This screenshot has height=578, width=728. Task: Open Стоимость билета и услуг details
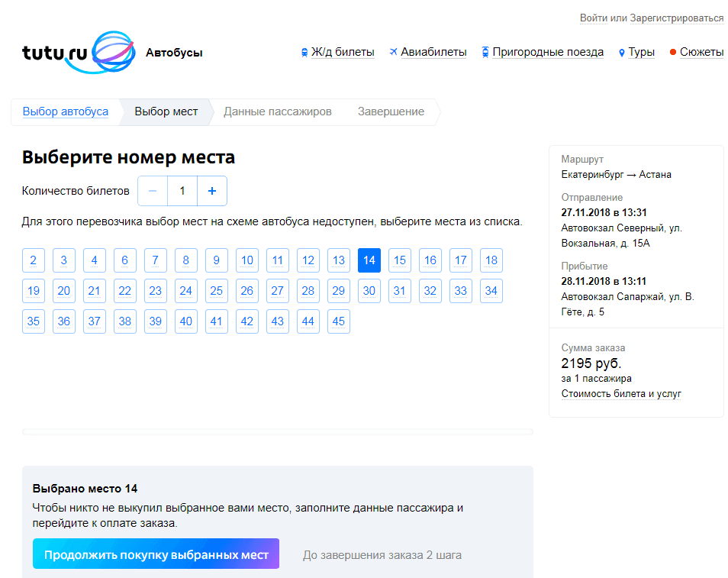tap(621, 394)
